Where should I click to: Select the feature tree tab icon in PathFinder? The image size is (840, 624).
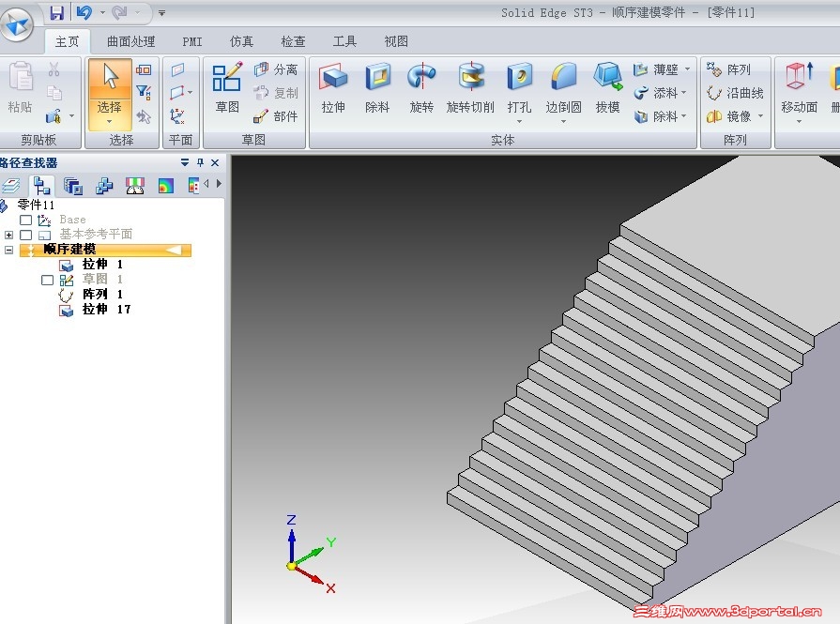(41, 186)
